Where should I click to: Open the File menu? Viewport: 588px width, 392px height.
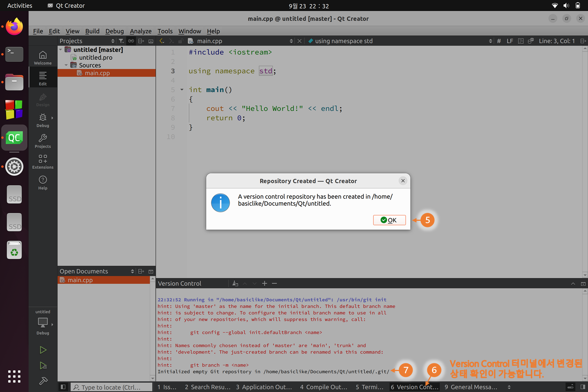pos(38,31)
